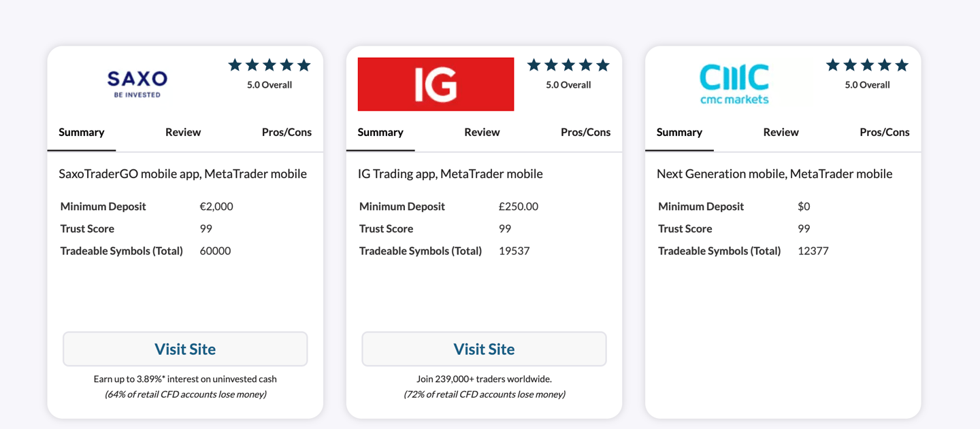
Task: Switch to Review tab on IG card
Action: [x=482, y=132]
